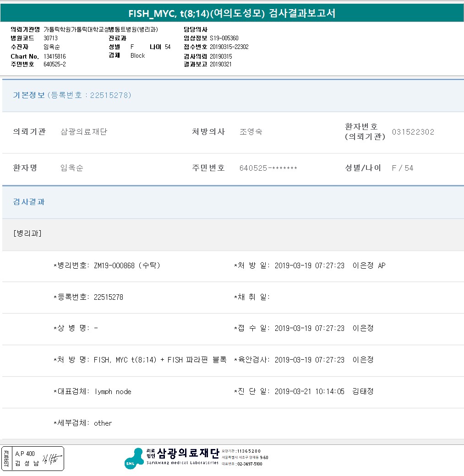464x476 pixels.
Task: Click the footer phone number 02-3497-5100
Action: 249,464
